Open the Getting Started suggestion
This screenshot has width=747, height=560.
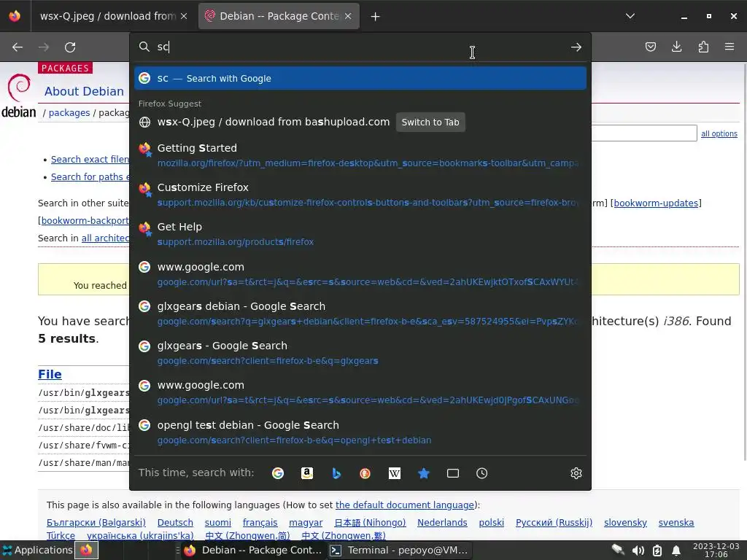[x=360, y=155]
